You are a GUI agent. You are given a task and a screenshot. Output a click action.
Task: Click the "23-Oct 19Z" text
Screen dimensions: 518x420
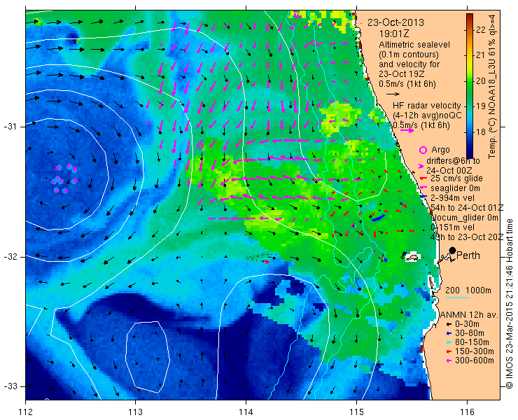pos(402,74)
